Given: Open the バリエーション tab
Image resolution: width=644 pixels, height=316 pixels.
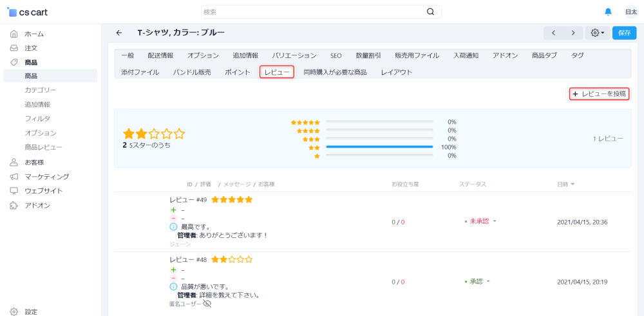Looking at the screenshot, I should (x=294, y=55).
